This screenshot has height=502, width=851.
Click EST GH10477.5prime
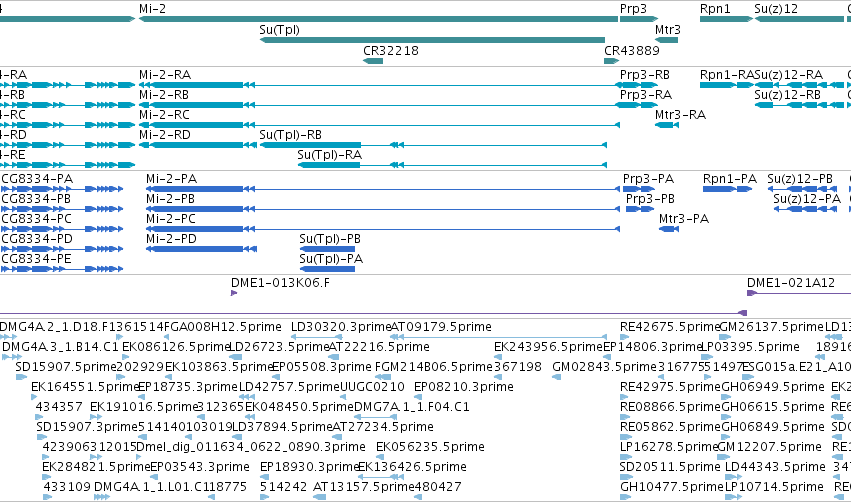coord(671,487)
